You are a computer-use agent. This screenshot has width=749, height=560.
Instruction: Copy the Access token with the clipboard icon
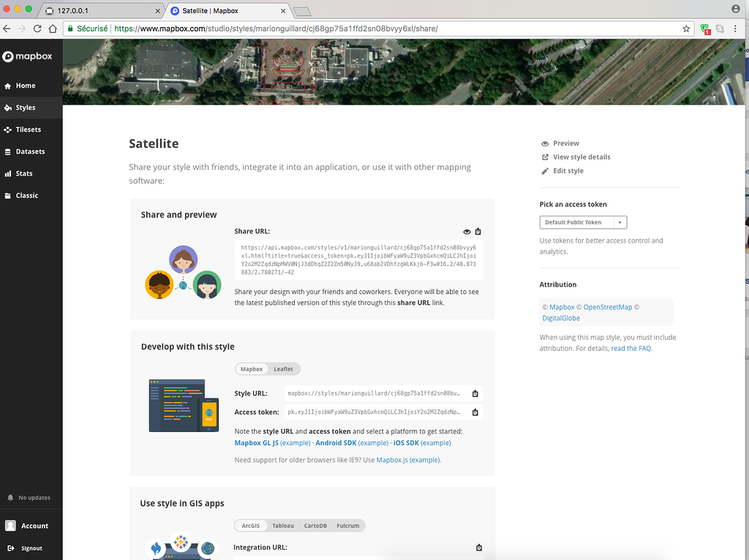tap(475, 412)
